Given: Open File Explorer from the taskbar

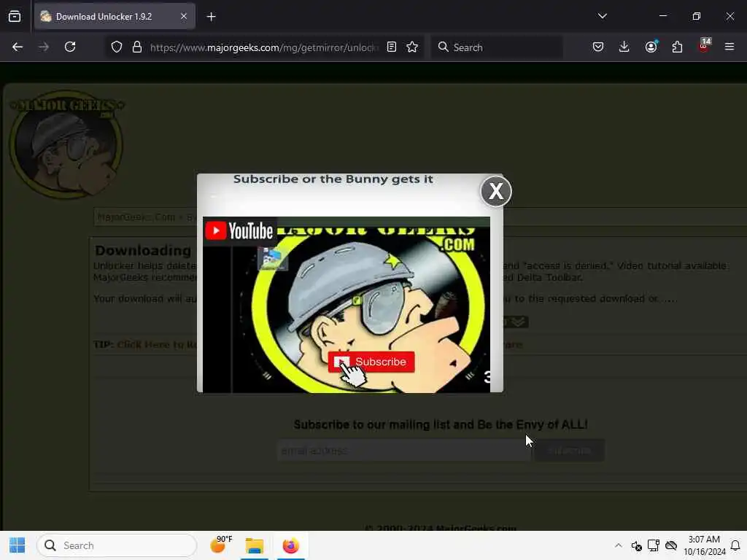Looking at the screenshot, I should [x=255, y=545].
